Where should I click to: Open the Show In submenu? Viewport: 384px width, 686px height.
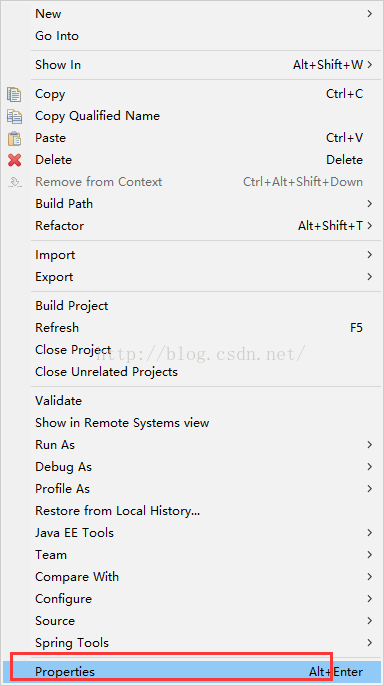click(192, 65)
